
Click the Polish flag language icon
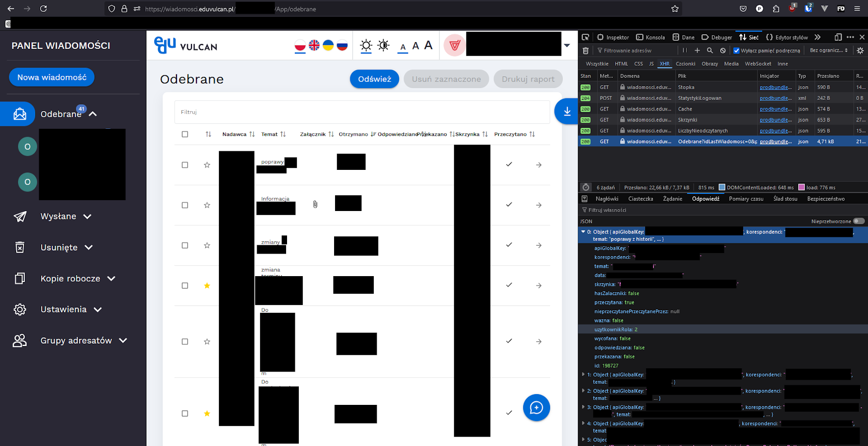[300, 46]
